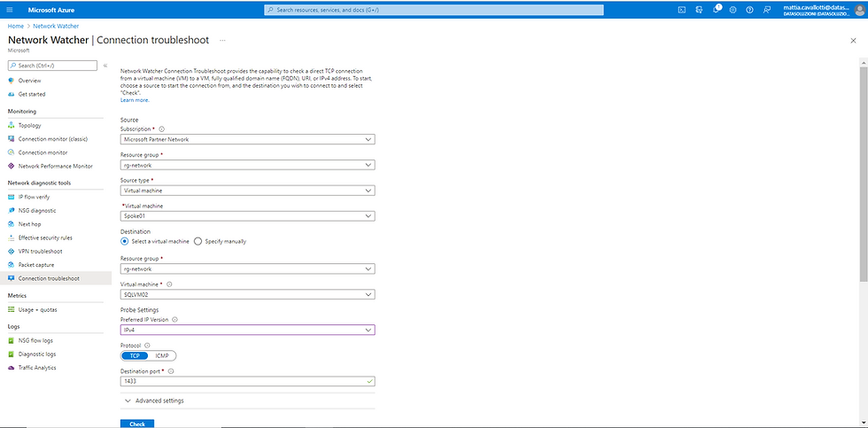Image resolution: width=868 pixels, height=428 pixels.
Task: Open the Help question mark icon
Action: [749, 10]
